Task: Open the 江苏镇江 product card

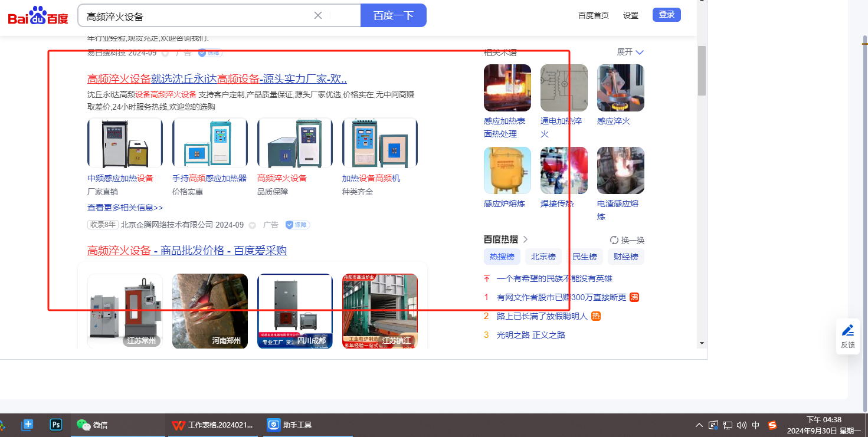Action: coord(380,311)
